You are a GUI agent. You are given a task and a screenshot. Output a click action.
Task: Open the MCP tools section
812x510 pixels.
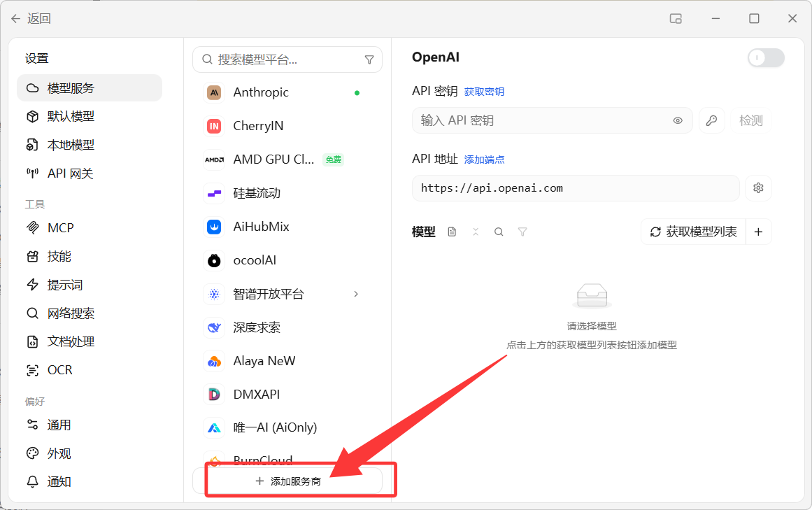coord(90,228)
